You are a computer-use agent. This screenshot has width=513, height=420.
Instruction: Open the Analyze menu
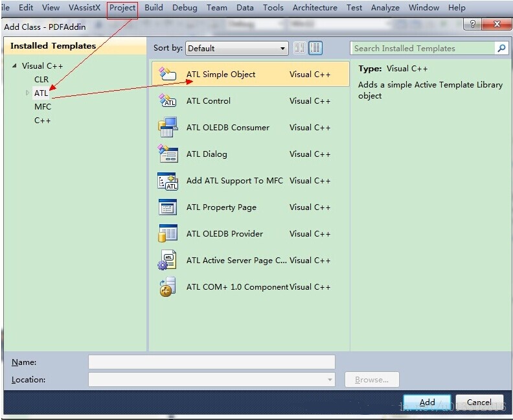(385, 8)
